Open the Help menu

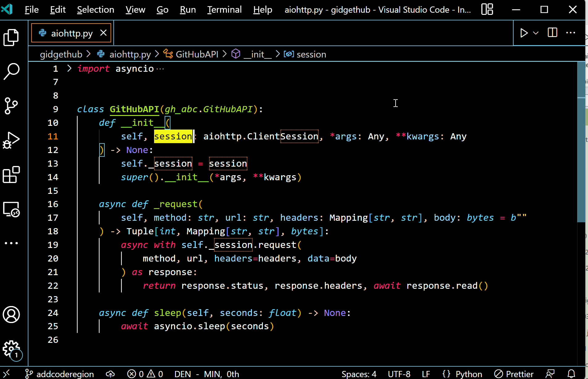click(x=262, y=10)
